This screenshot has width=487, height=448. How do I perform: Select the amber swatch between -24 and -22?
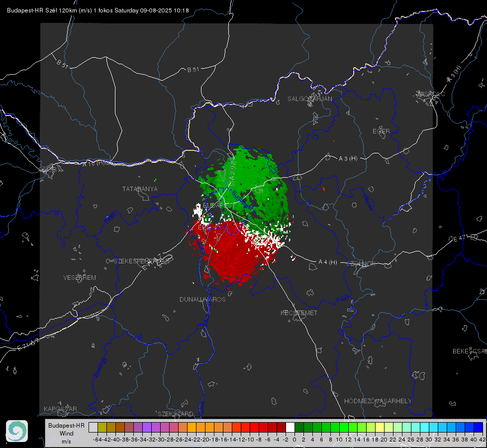[x=192, y=427]
